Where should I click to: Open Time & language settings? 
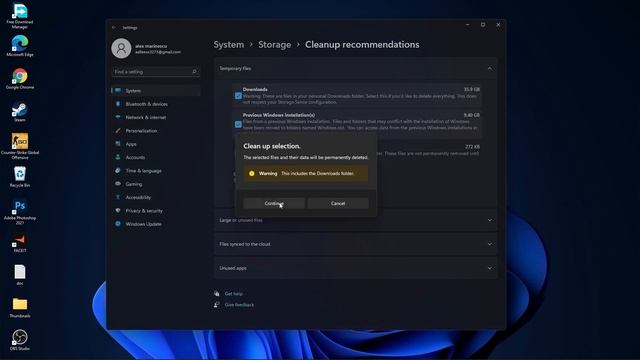coord(156,171)
